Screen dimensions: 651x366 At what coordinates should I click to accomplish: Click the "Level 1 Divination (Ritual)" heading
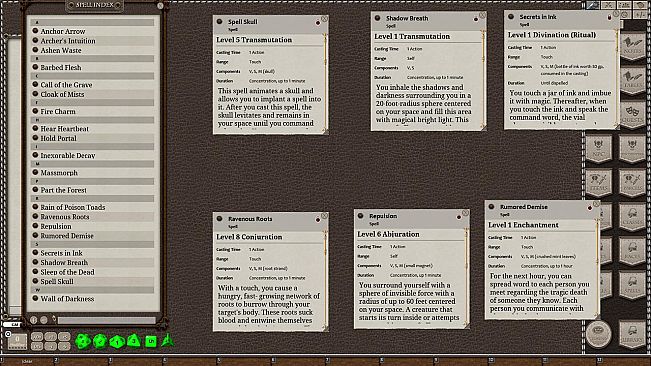(x=552, y=35)
